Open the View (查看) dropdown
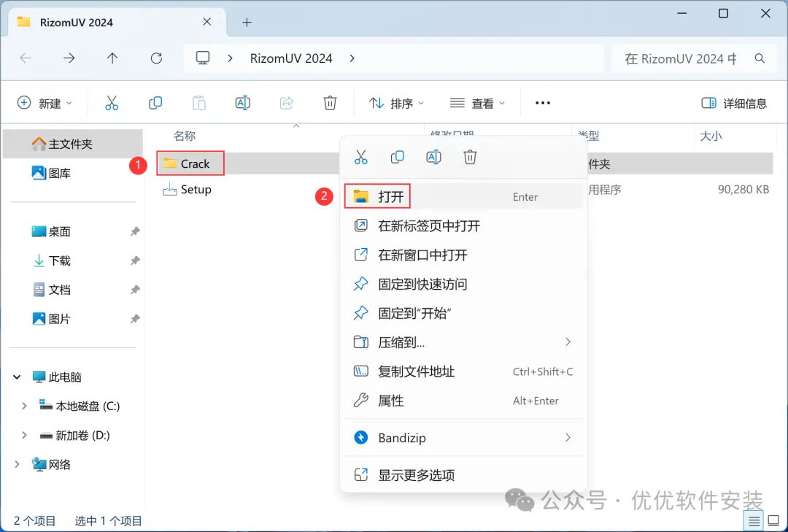The image size is (788, 532). click(x=477, y=103)
